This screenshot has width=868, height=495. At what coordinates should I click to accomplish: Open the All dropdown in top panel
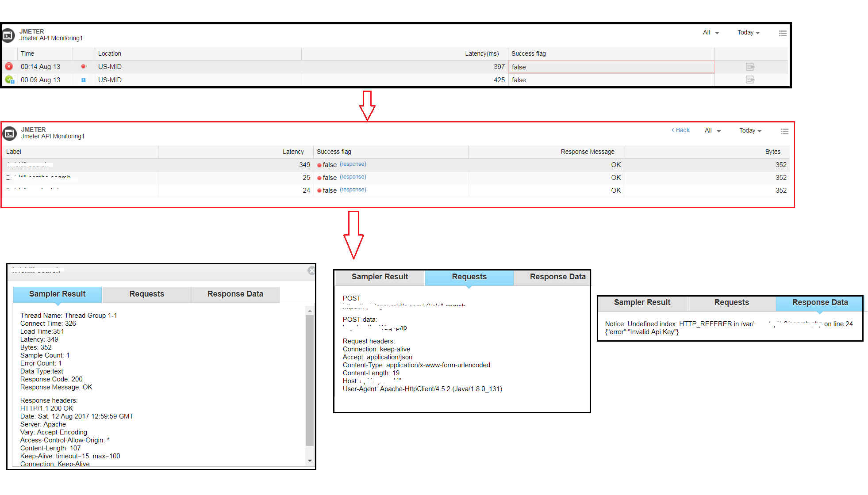711,33
